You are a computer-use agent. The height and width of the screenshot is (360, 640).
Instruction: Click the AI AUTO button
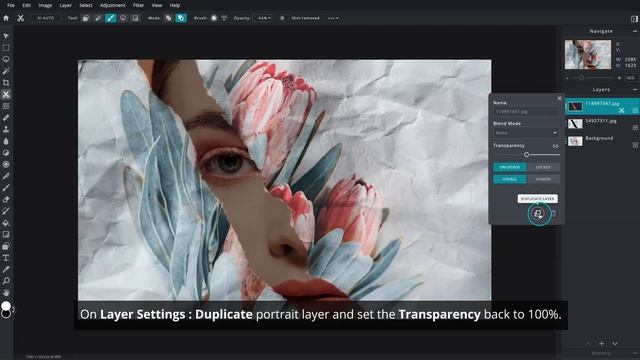click(x=45, y=18)
